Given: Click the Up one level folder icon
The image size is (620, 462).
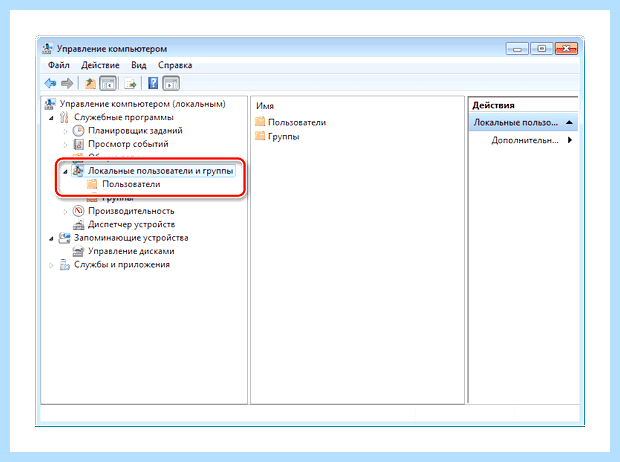Looking at the screenshot, I should [x=90, y=83].
